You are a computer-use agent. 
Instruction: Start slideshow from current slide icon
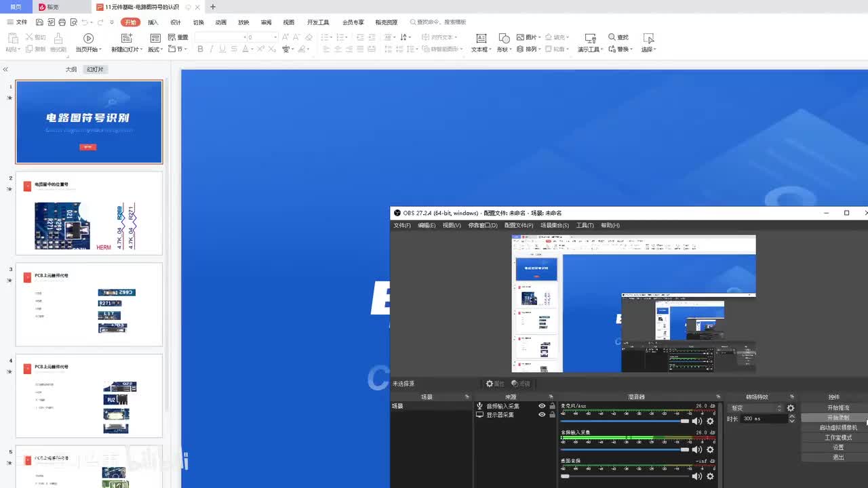tap(88, 38)
